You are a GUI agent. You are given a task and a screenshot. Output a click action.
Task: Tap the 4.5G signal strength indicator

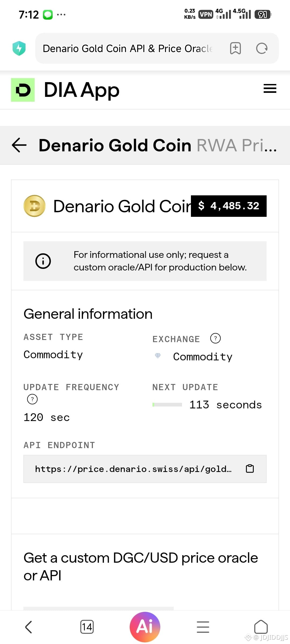point(242,14)
